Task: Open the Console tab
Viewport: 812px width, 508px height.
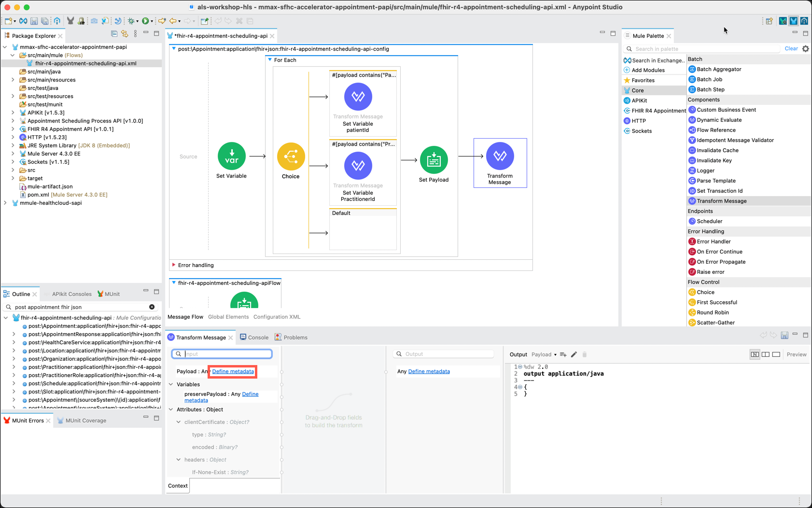Action: [254, 338]
